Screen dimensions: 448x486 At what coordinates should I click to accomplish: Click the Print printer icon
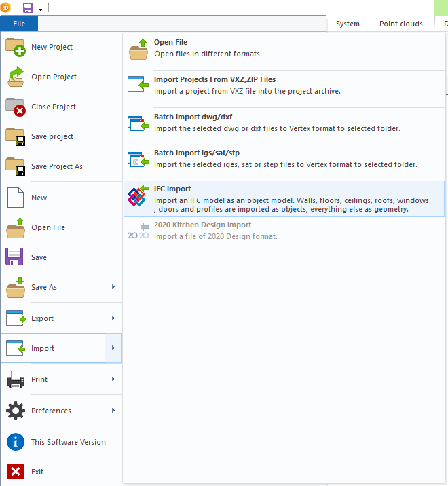16,379
